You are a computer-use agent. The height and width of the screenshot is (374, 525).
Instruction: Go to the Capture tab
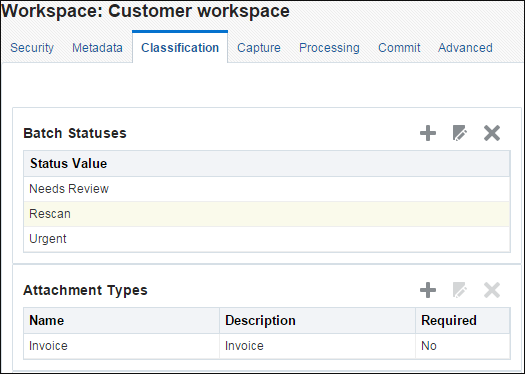(259, 48)
